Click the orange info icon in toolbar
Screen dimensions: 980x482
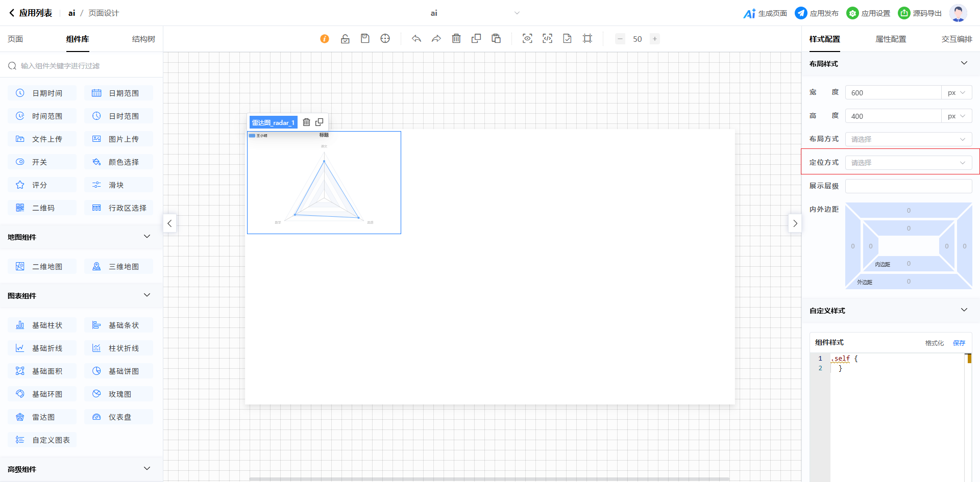tap(325, 39)
